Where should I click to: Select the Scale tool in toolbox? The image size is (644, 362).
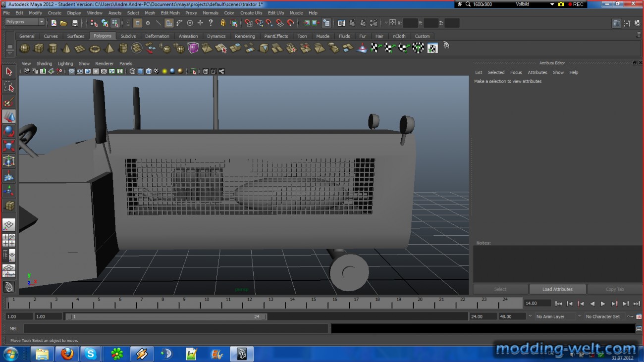tap(9, 146)
